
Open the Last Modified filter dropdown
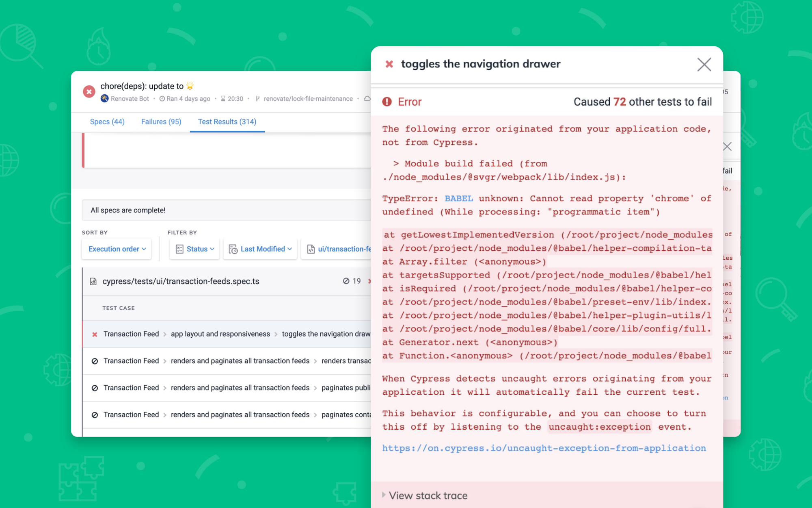261,249
